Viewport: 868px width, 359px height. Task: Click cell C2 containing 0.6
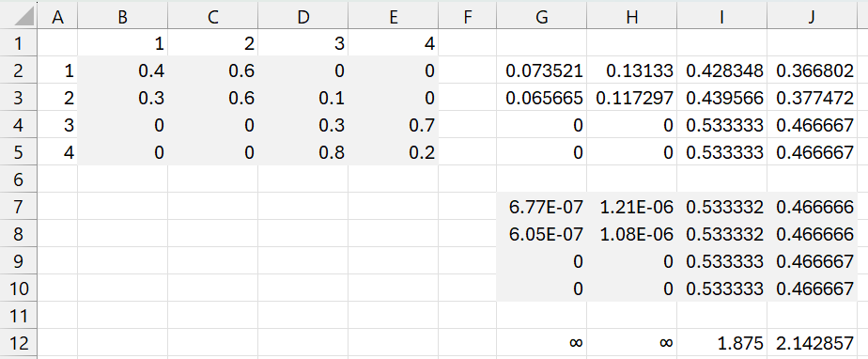(212, 70)
